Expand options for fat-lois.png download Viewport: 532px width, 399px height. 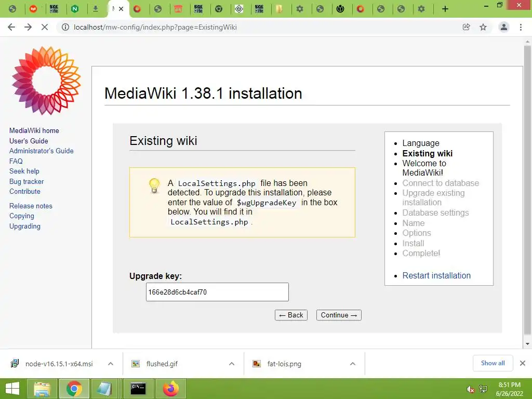(353, 364)
